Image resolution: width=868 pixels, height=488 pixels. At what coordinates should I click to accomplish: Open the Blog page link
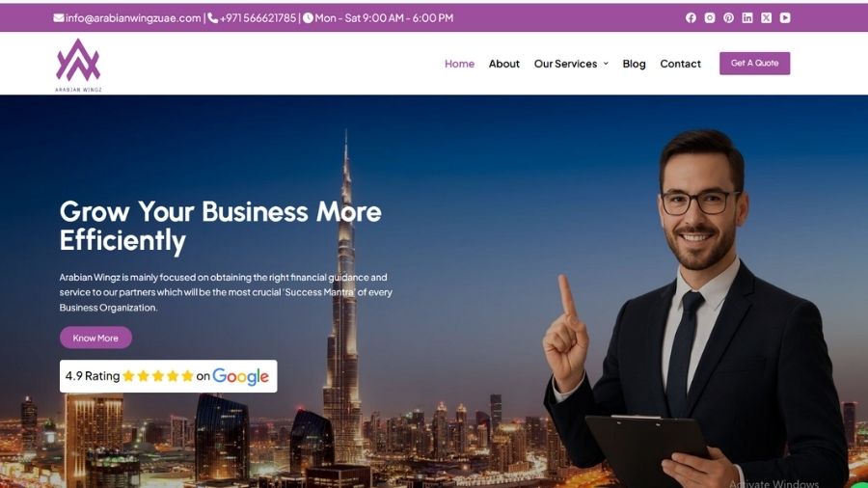[x=634, y=64]
